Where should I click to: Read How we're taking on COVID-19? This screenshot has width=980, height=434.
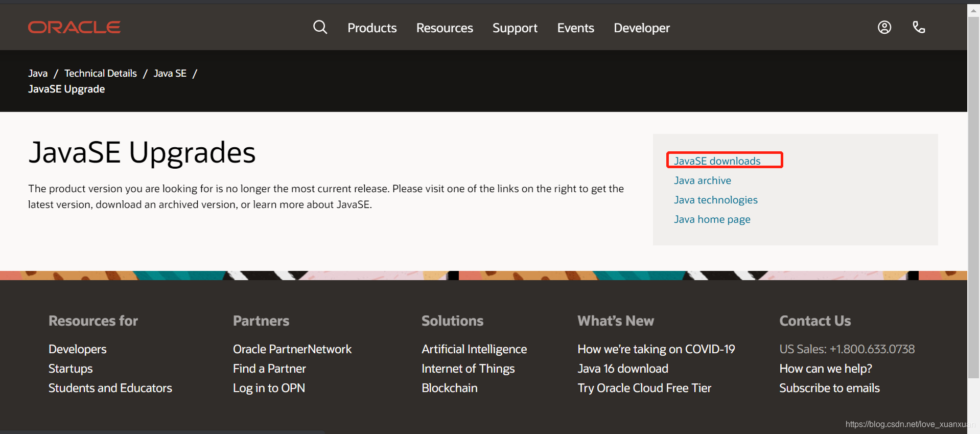tap(656, 349)
